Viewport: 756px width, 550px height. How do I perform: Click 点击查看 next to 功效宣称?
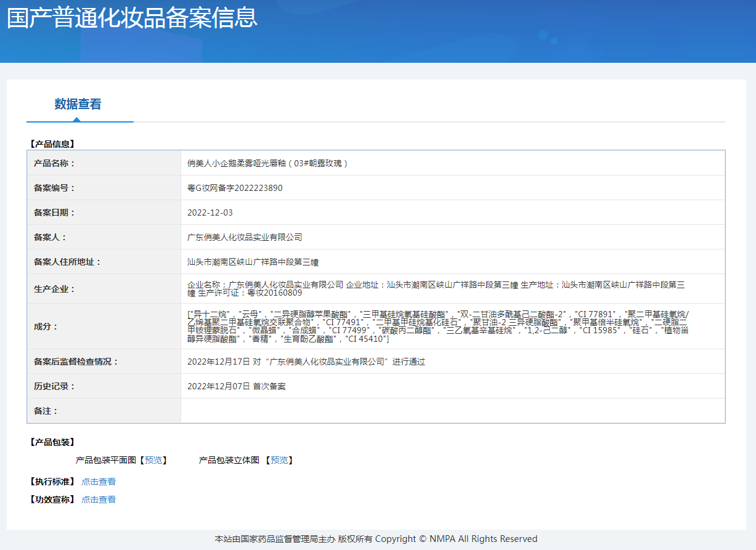[x=99, y=499]
